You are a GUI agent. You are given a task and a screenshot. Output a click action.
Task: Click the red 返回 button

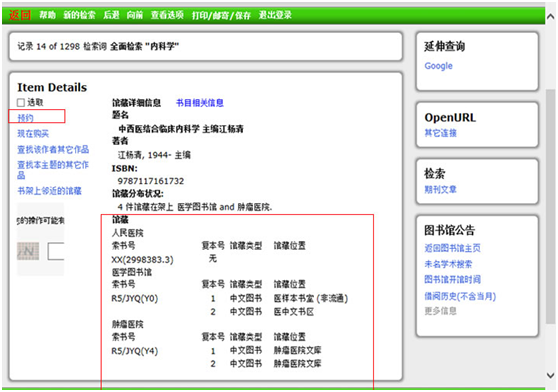20,15
